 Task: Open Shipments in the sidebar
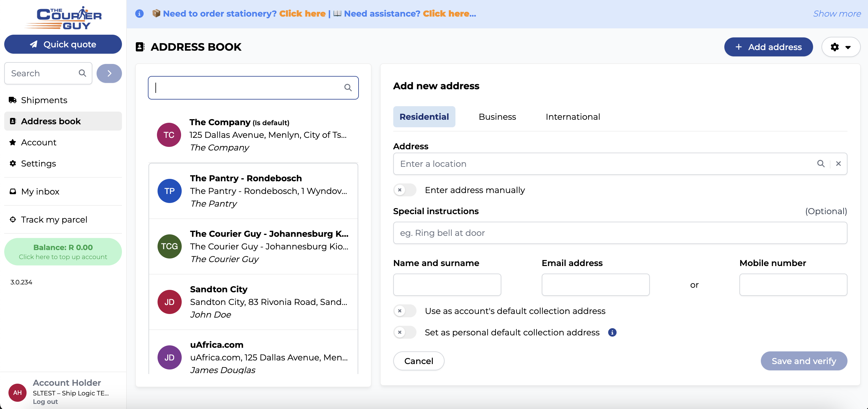click(x=63, y=100)
